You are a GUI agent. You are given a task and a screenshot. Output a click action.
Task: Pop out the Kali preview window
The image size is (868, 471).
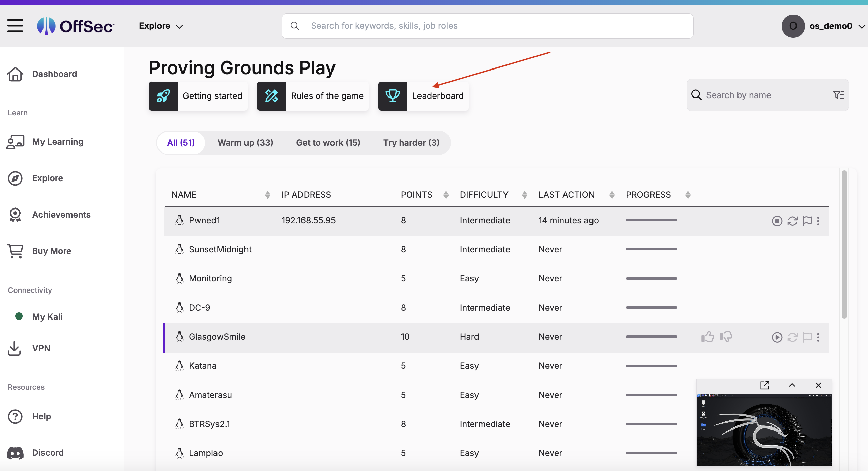click(764, 385)
